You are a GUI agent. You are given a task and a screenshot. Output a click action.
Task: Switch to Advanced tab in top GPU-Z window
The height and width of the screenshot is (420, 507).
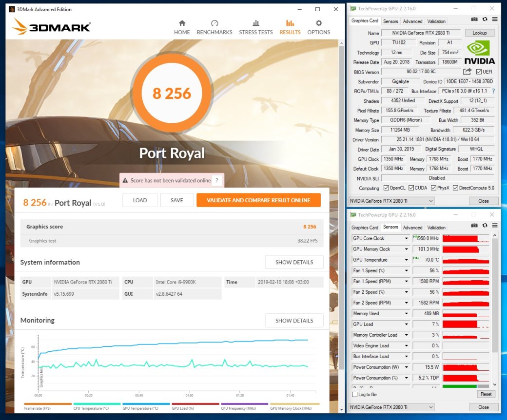coord(412,21)
